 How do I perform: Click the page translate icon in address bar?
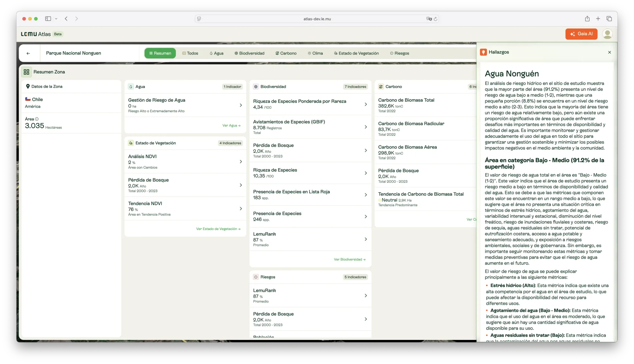point(429,19)
